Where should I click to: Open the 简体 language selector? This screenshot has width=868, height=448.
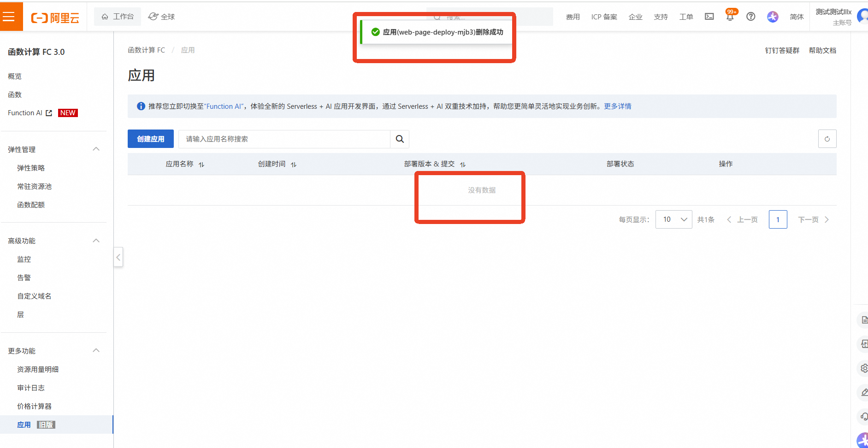point(797,17)
